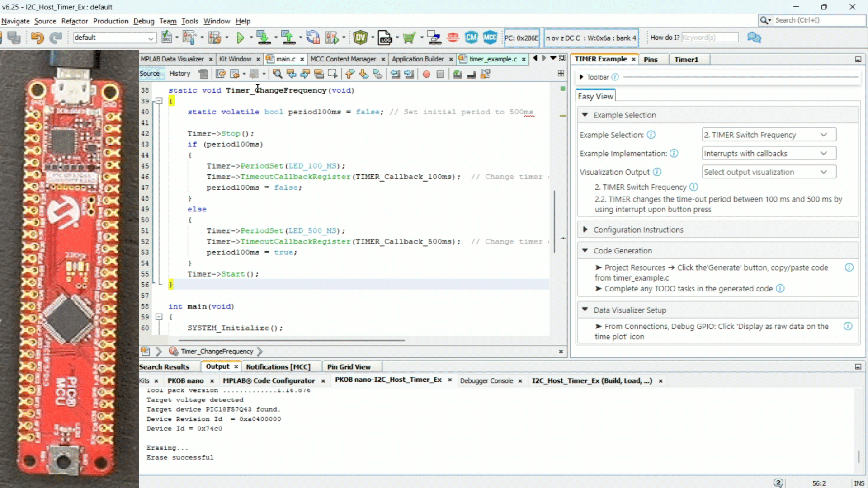Toggle the red record macro button
868x488 pixels.
[x=426, y=74]
